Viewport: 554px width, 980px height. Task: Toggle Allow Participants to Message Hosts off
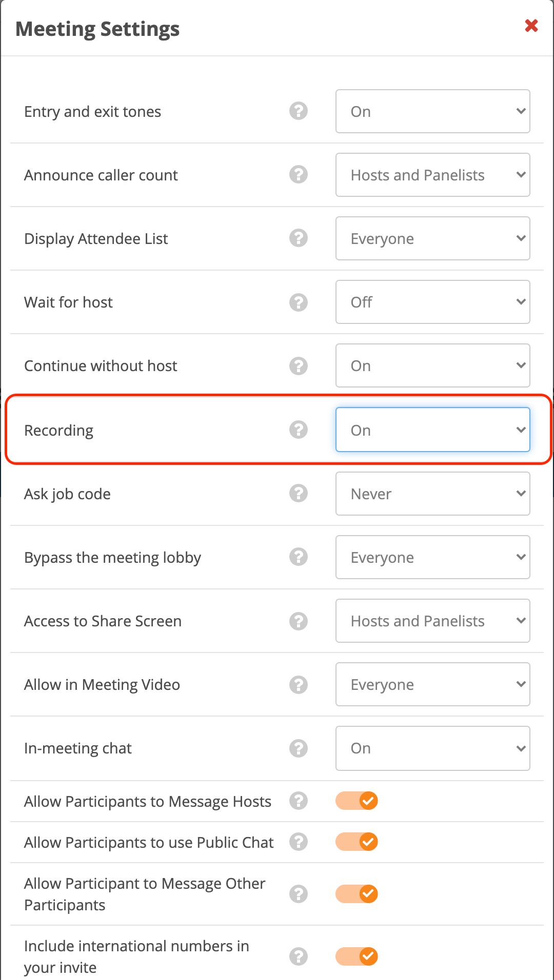tap(357, 801)
